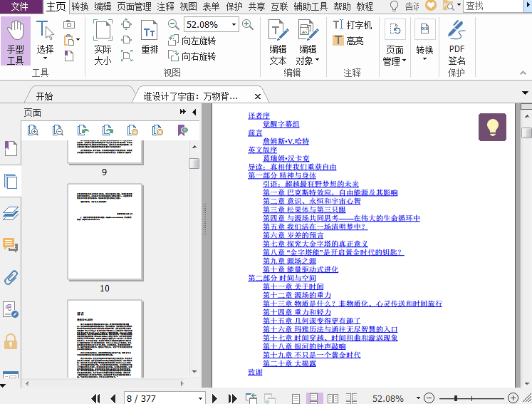The width and height of the screenshot is (532, 404).
Task: Click the delete page icon in Pages panel
Action: (157, 130)
